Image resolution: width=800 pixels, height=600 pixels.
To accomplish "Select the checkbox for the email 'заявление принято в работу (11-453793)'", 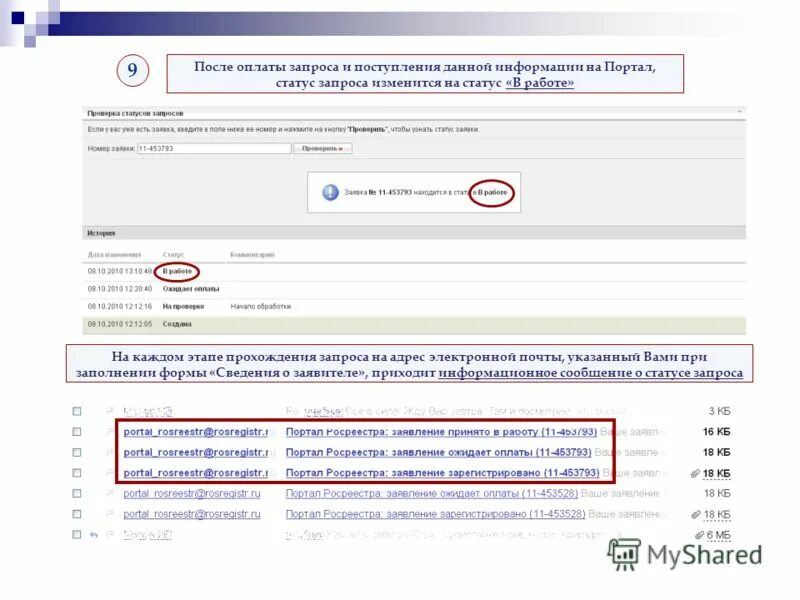I will click(77, 432).
